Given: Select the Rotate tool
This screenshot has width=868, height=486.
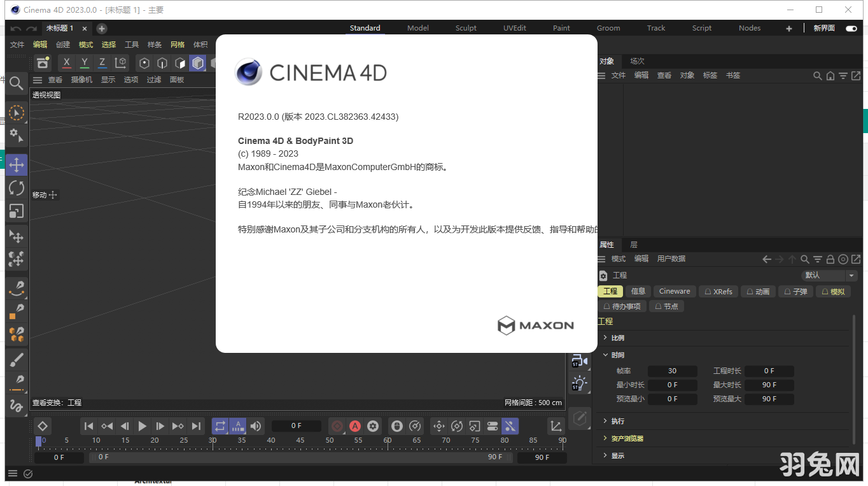Looking at the screenshot, I should tap(16, 187).
